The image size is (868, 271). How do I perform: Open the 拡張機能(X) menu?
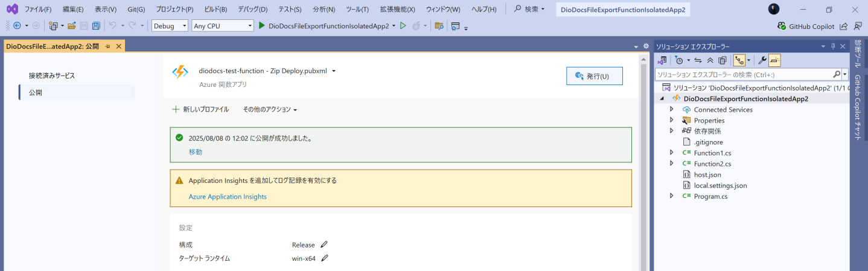[397, 9]
